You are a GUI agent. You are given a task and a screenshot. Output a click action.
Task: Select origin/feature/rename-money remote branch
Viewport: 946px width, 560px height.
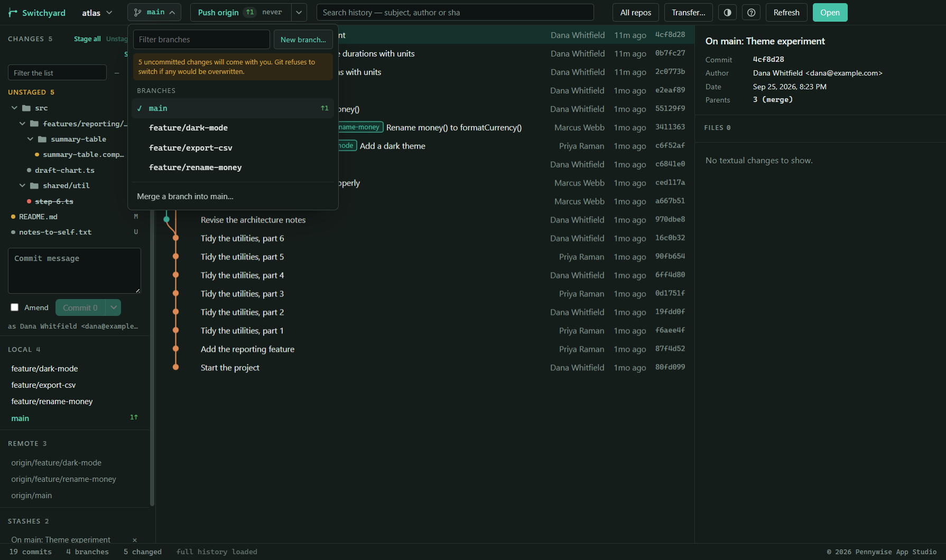[x=75, y=479]
